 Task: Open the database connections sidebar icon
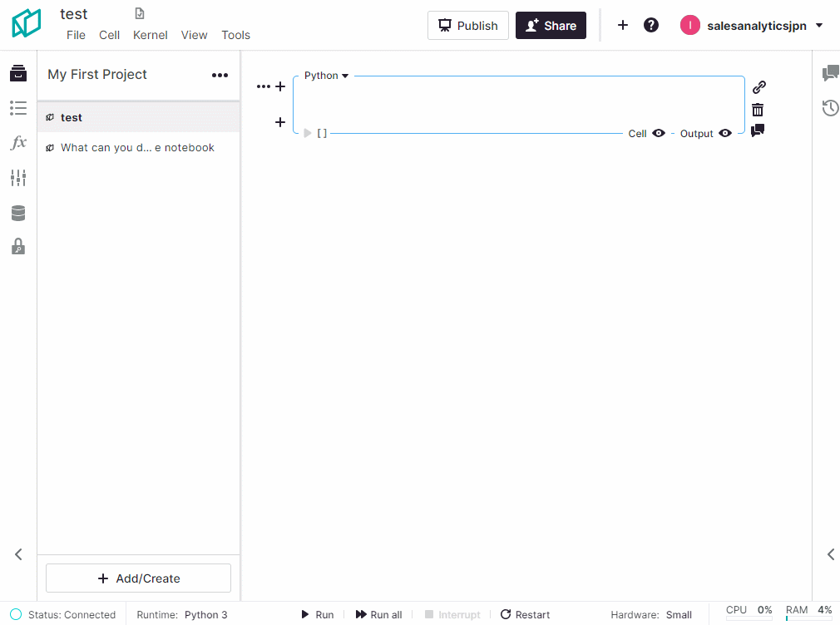point(18,214)
